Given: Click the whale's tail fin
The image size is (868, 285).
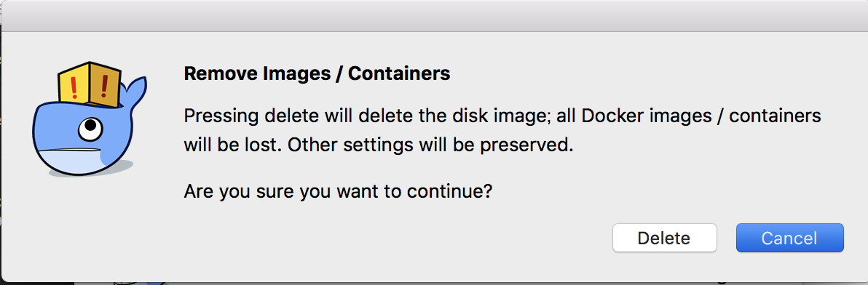Looking at the screenshot, I should pyautogui.click(x=135, y=92).
